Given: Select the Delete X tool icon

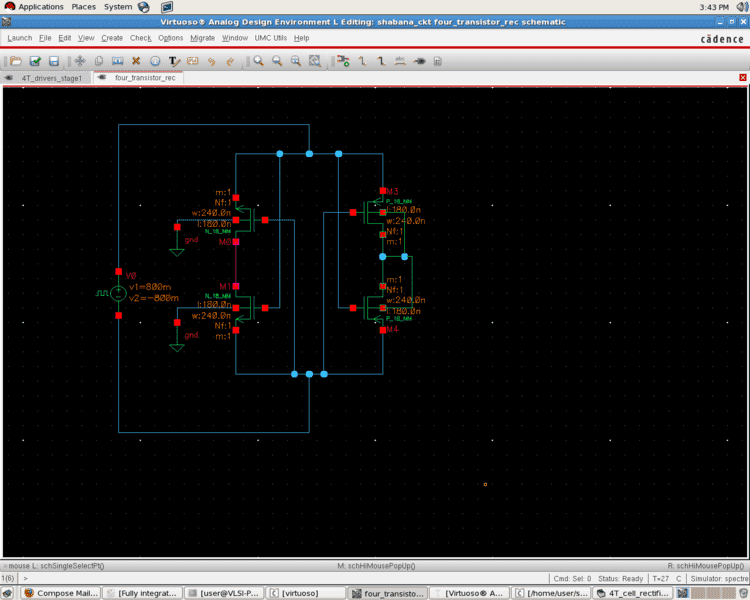Looking at the screenshot, I should pos(136,61).
